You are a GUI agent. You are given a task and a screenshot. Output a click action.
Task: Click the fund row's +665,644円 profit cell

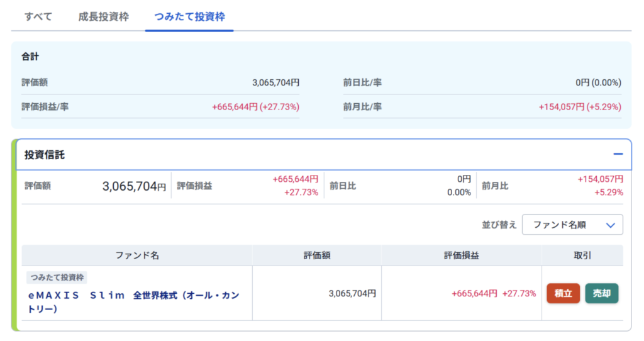474,293
